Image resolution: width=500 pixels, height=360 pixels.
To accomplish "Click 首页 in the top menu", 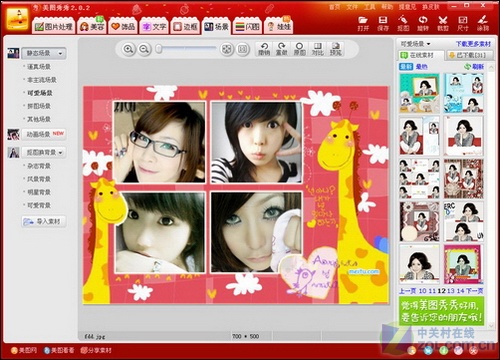I will click(x=334, y=7).
